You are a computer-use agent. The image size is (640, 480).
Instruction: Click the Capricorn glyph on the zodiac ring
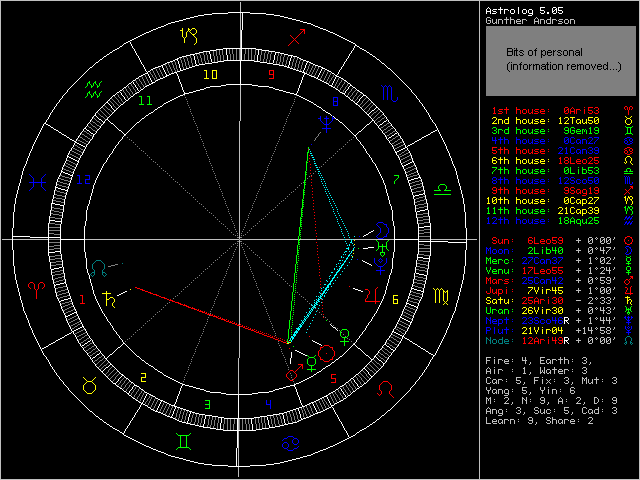click(x=189, y=36)
